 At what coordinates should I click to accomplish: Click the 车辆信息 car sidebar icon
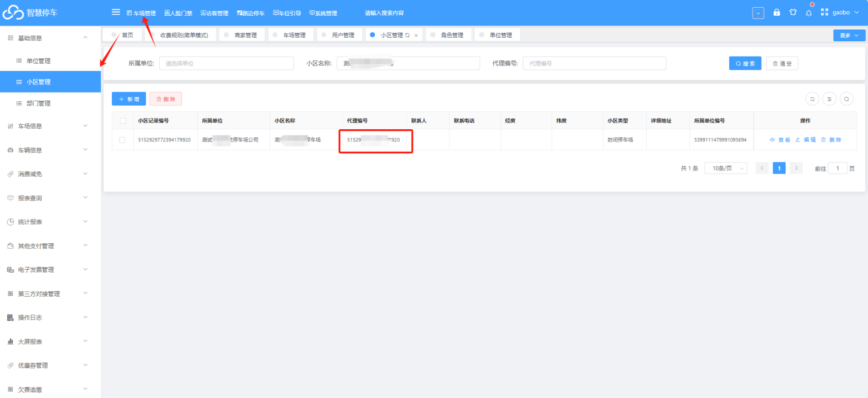[10, 150]
